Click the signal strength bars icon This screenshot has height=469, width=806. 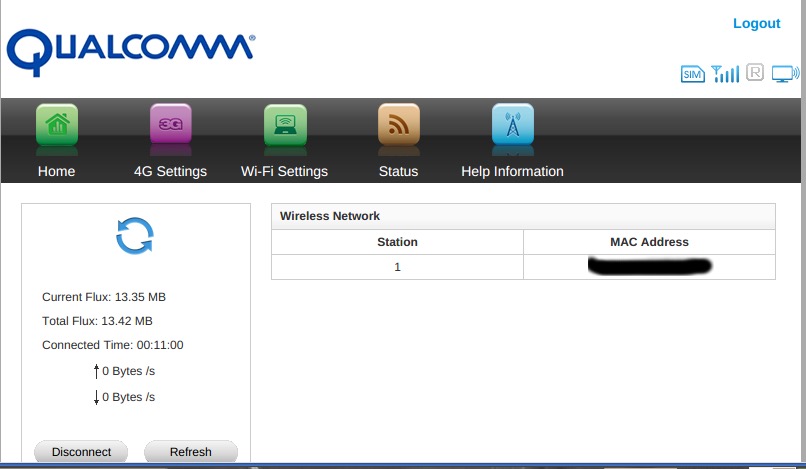(x=725, y=74)
